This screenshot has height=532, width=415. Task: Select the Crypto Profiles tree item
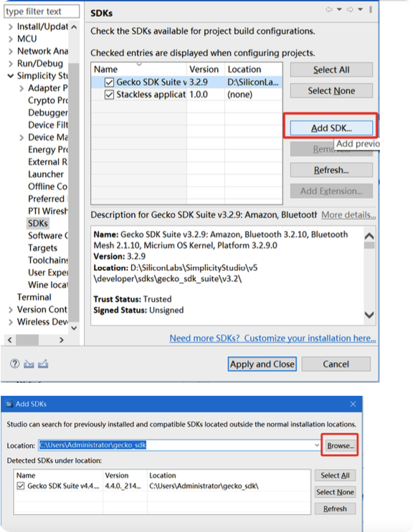point(48,100)
